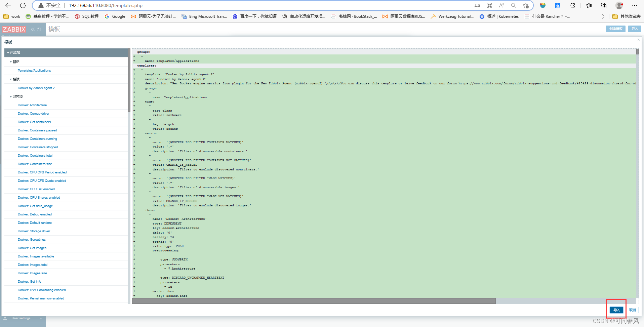Select Docker: Get containers item
The height and width of the screenshot is (327, 644).
(34, 122)
